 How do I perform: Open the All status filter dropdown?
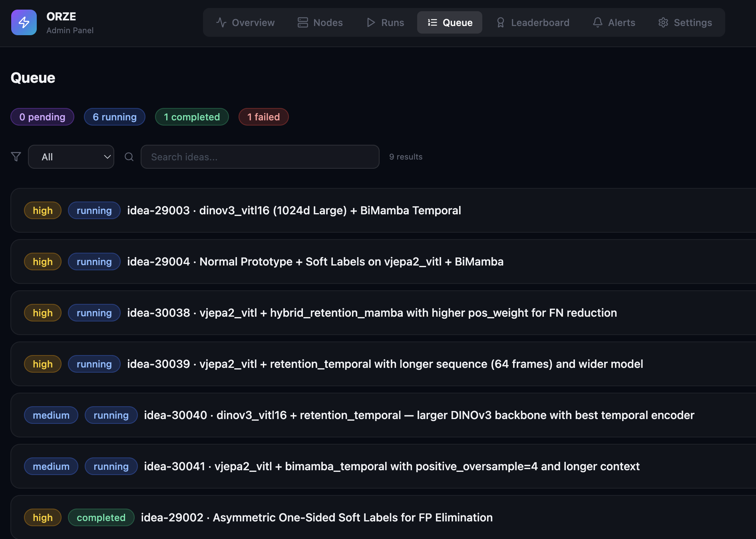71,157
